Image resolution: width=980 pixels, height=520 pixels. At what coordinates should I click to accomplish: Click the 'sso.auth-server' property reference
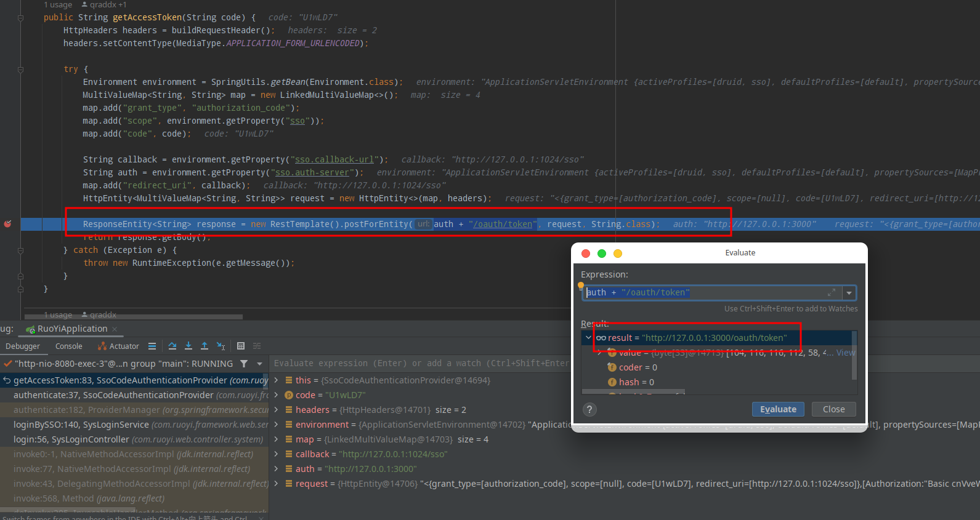click(312, 172)
